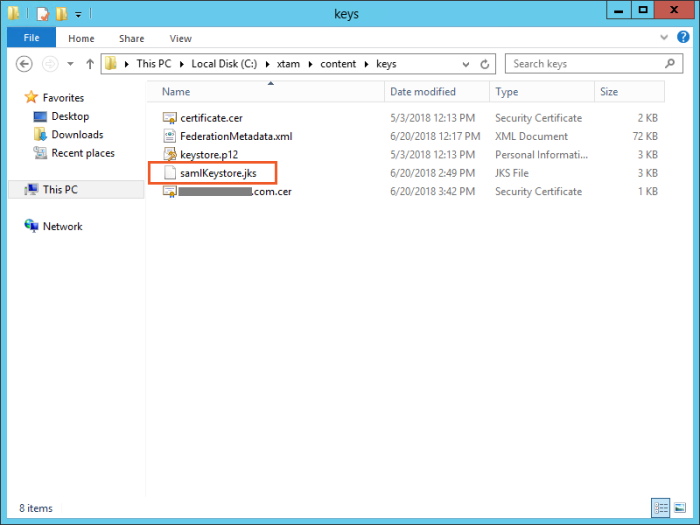The width and height of the screenshot is (700, 525).
Task: Open the Quick Access Toolbar dropdown
Action: [79, 15]
